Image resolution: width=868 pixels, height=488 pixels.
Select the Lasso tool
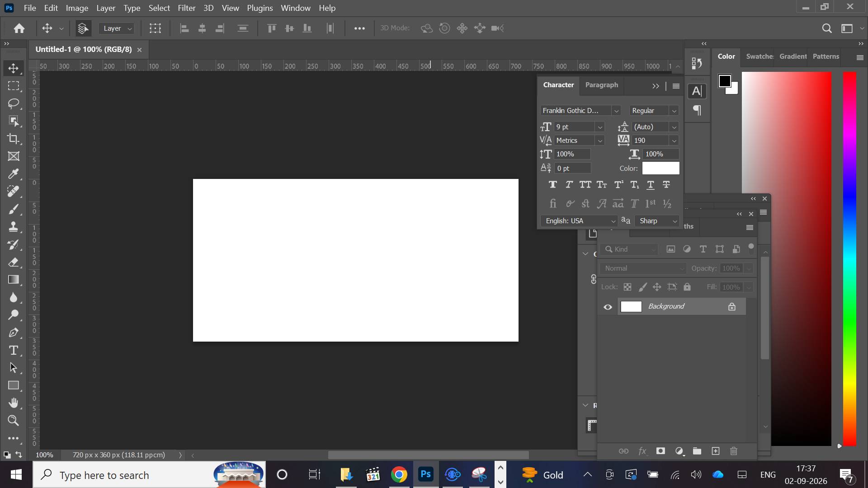coord(14,103)
